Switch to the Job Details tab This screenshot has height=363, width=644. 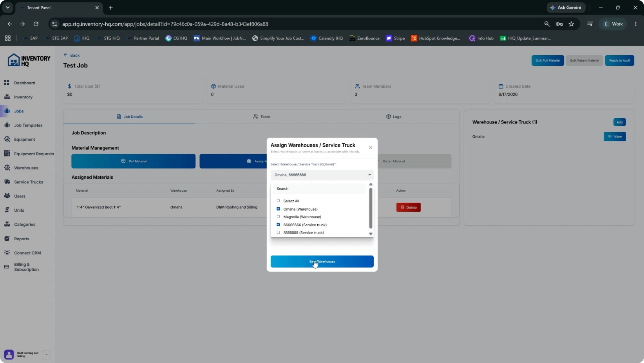[130, 117]
